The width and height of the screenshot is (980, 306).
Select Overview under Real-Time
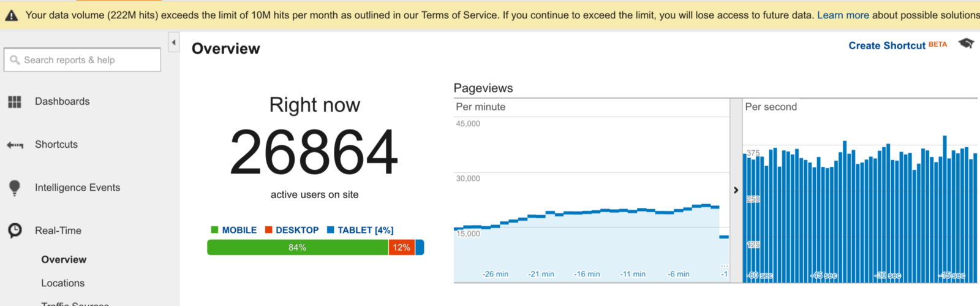[64, 259]
